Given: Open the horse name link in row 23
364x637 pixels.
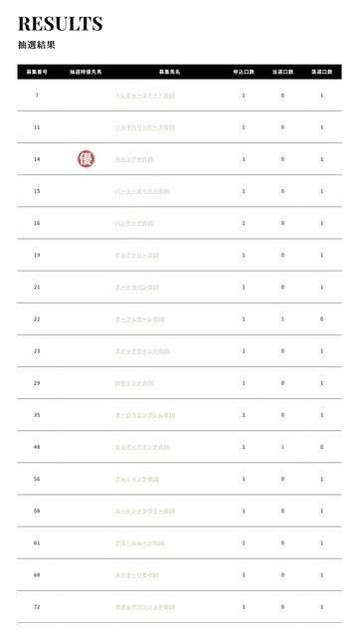Looking at the screenshot, I should (x=142, y=351).
